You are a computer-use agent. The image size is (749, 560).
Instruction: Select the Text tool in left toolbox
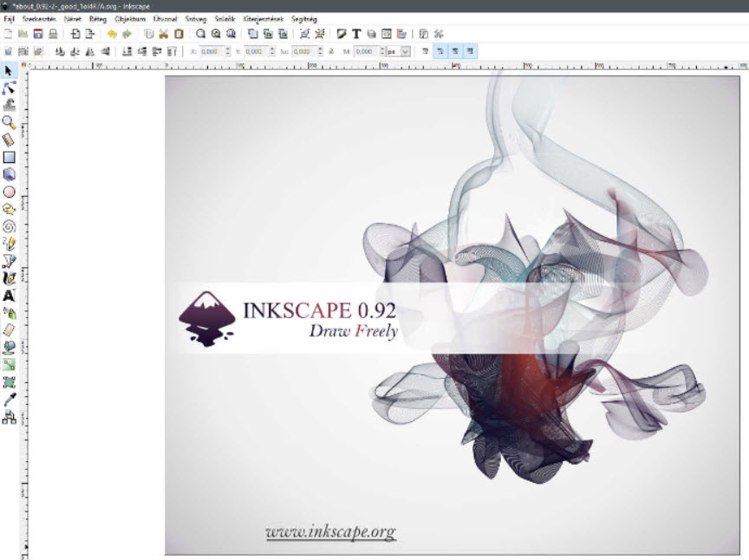9,296
